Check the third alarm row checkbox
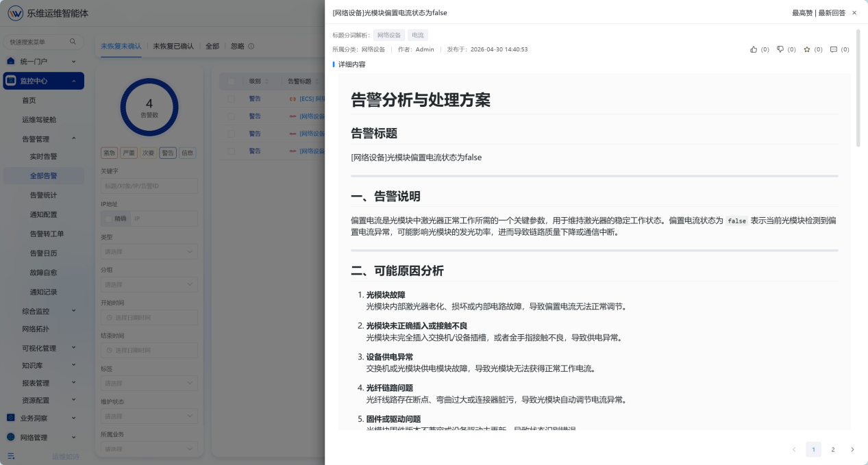The height and width of the screenshot is (465, 868). (231, 134)
